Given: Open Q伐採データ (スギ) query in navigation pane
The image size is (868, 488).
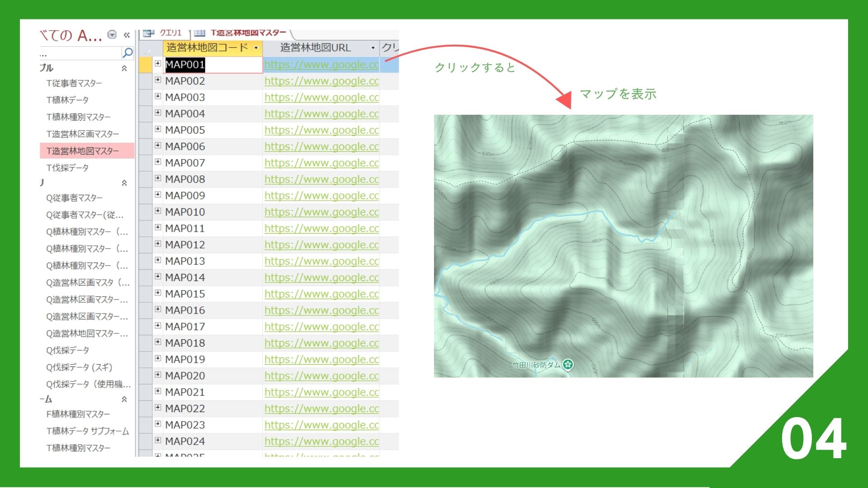Looking at the screenshot, I should [x=79, y=367].
